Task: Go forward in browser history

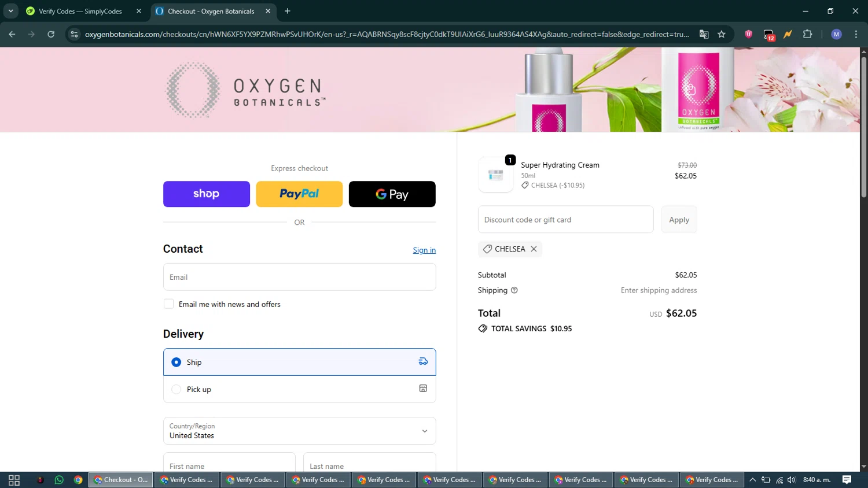Action: click(x=31, y=34)
